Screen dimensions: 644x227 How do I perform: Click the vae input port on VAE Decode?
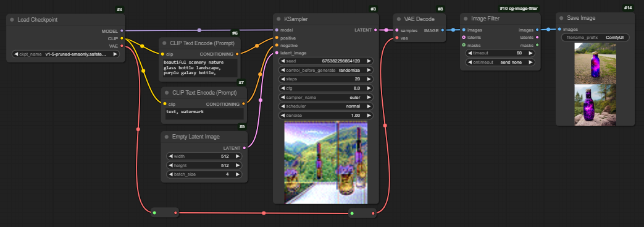[397, 38]
